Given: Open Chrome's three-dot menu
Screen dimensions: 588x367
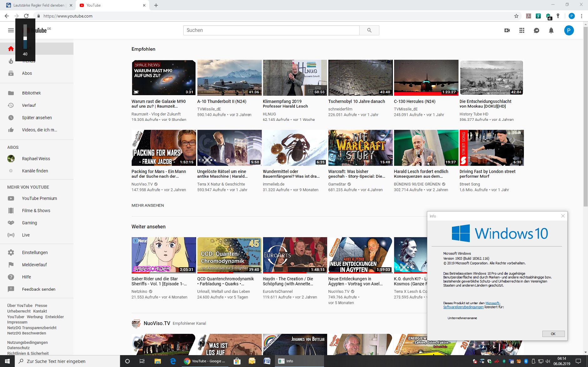Looking at the screenshot, I should click(x=581, y=16).
